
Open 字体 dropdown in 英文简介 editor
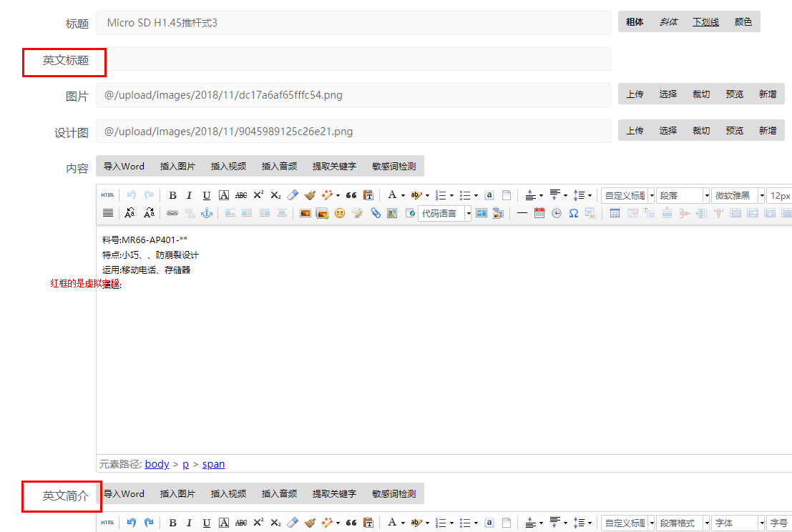[738, 523]
